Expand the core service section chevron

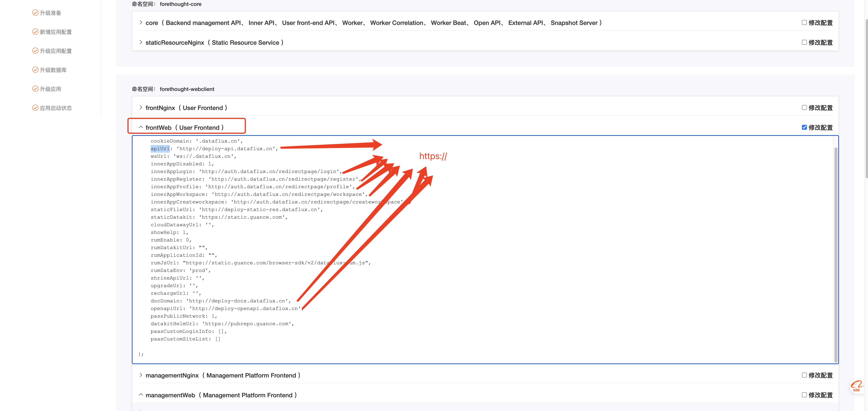point(141,23)
